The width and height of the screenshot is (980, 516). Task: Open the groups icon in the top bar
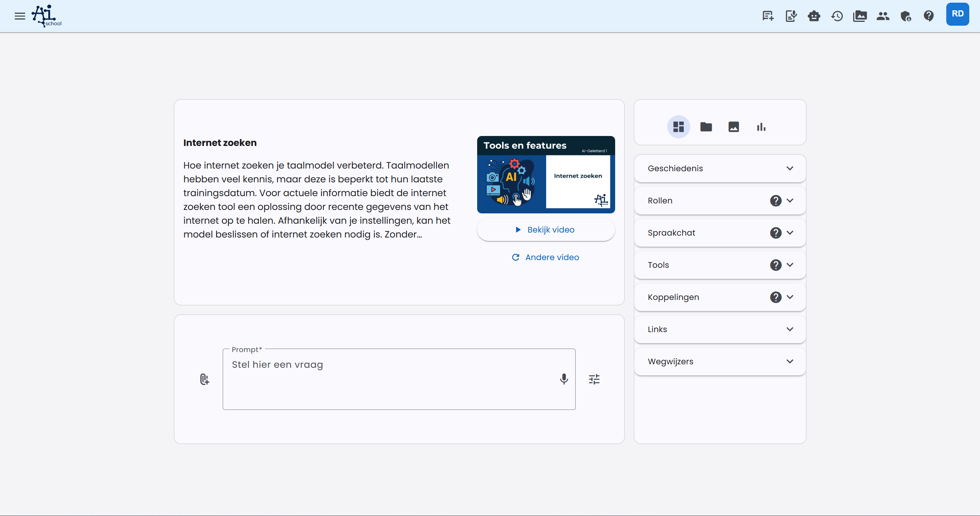pyautogui.click(x=883, y=16)
